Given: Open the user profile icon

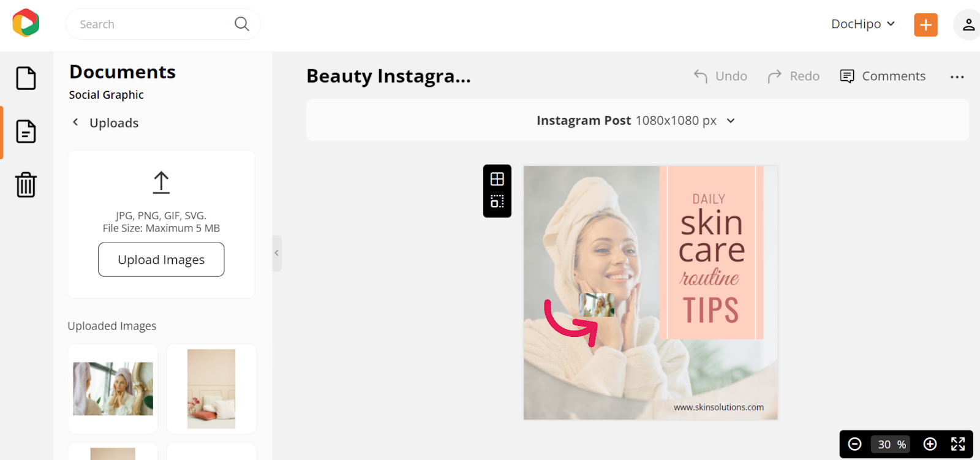Looking at the screenshot, I should 968,25.
